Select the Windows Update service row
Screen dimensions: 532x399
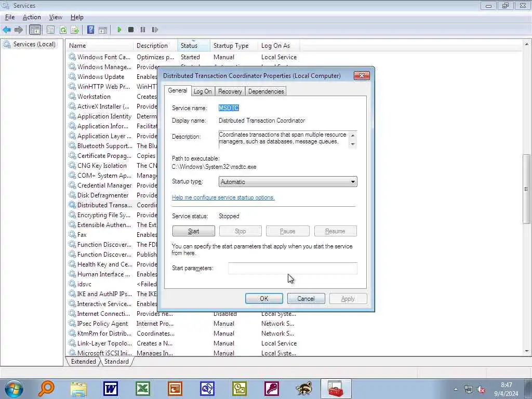click(x=100, y=77)
